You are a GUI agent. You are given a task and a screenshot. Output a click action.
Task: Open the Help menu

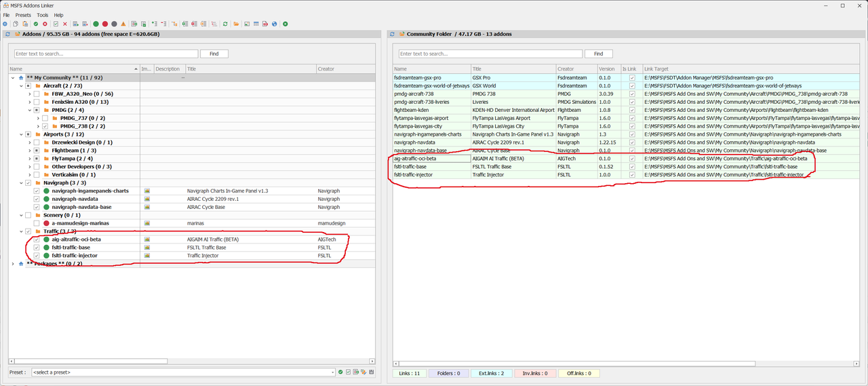(58, 15)
